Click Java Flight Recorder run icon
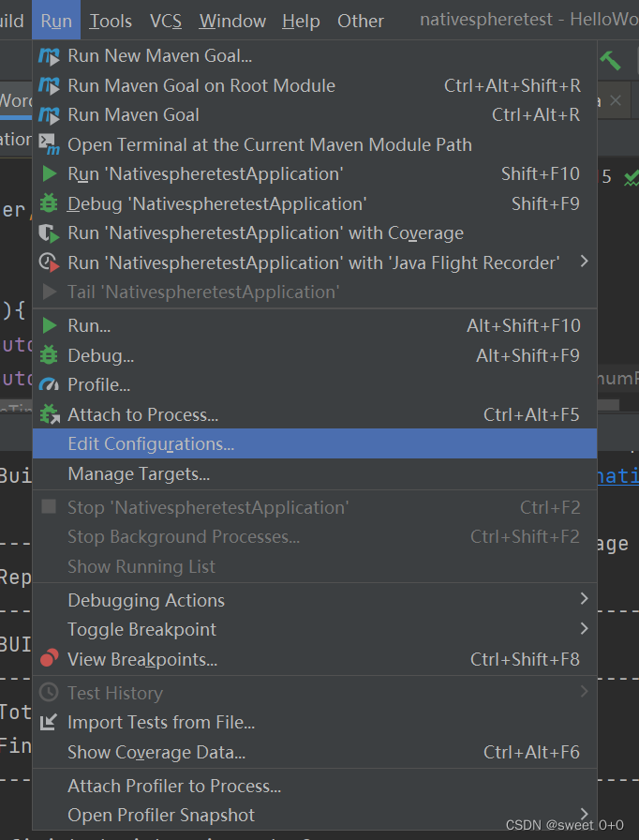Viewport: 639px width, 840px height. [x=49, y=262]
